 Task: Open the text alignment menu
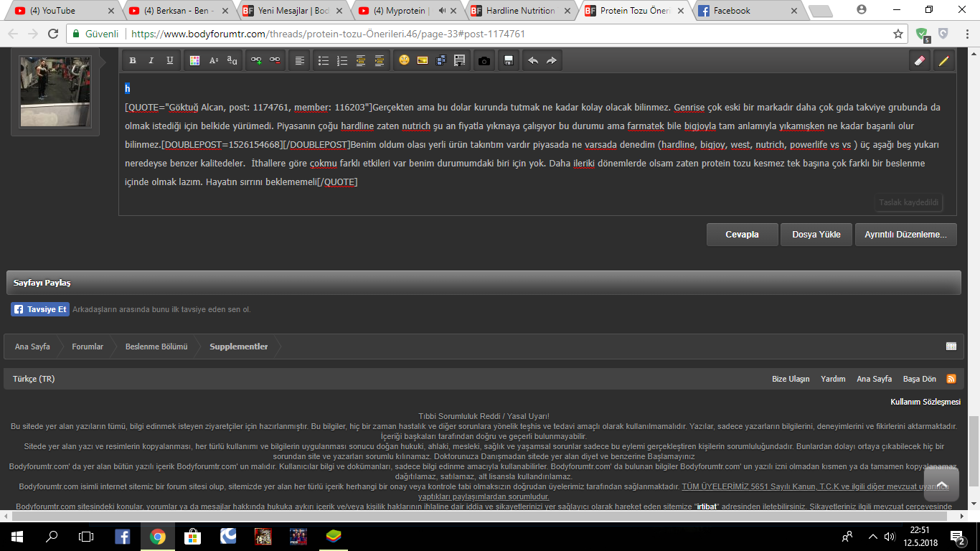coord(299,61)
